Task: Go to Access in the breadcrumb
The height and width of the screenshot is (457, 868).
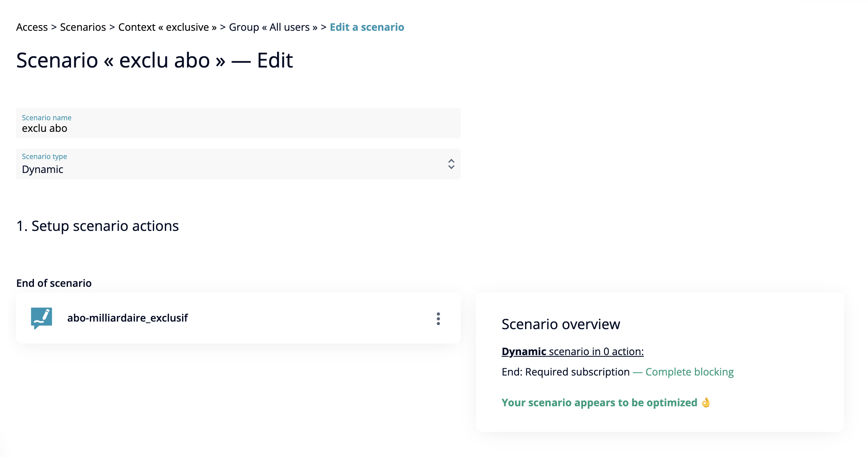Action: [32, 27]
